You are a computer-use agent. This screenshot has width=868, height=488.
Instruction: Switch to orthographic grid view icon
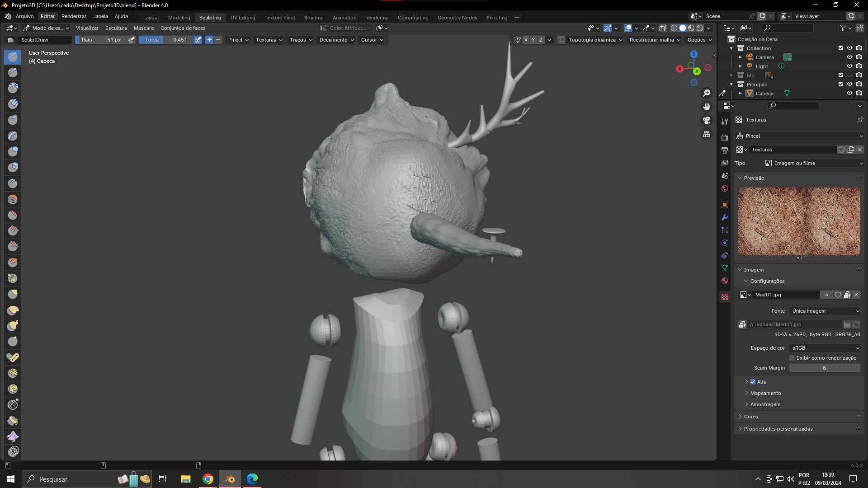point(707,134)
